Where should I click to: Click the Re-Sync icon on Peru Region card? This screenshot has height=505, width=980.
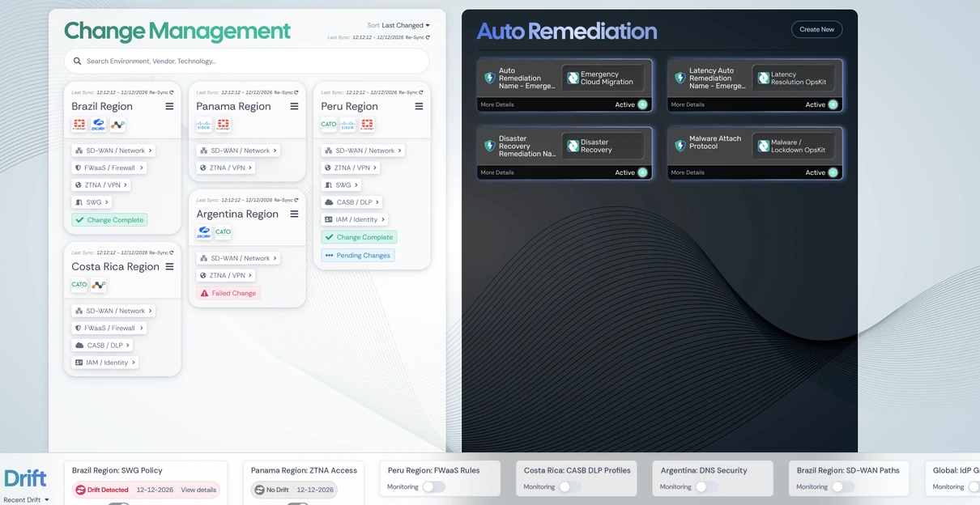[421, 92]
